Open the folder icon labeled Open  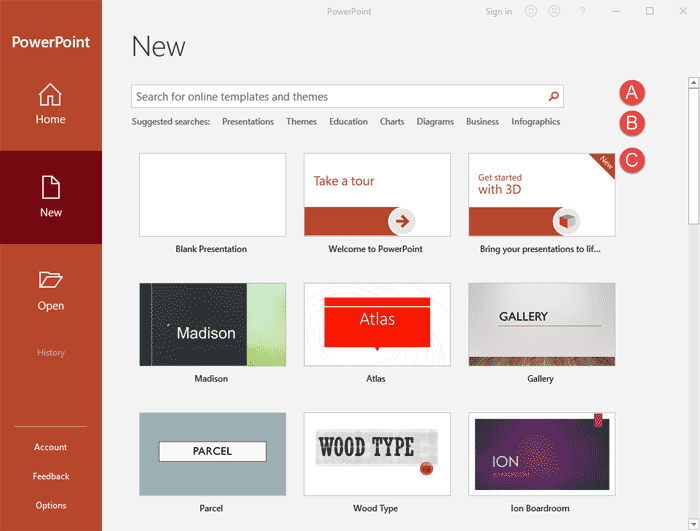pos(50,280)
